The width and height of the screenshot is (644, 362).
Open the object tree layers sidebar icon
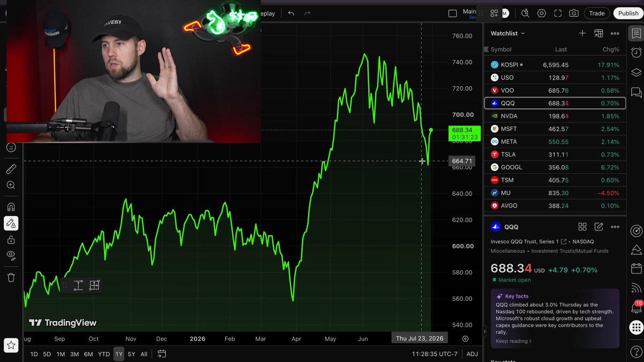pos(636,72)
